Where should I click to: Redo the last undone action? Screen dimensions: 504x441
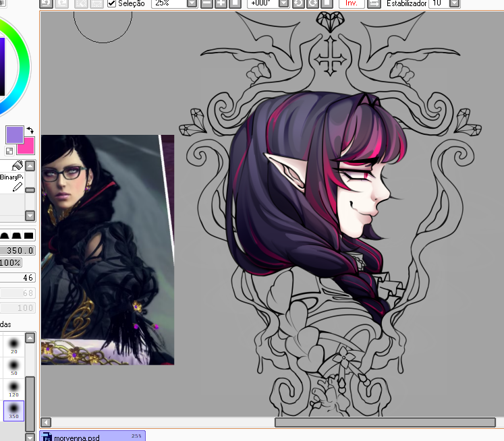point(61,3)
